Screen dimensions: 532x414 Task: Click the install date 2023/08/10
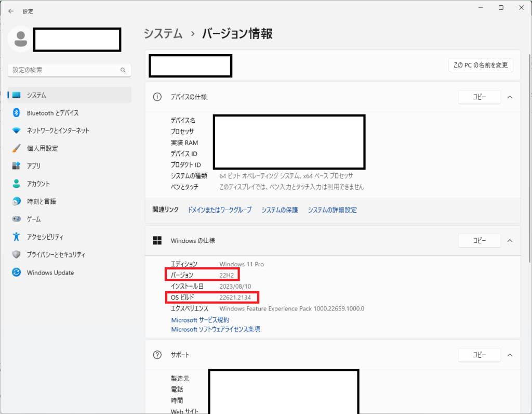pos(235,286)
